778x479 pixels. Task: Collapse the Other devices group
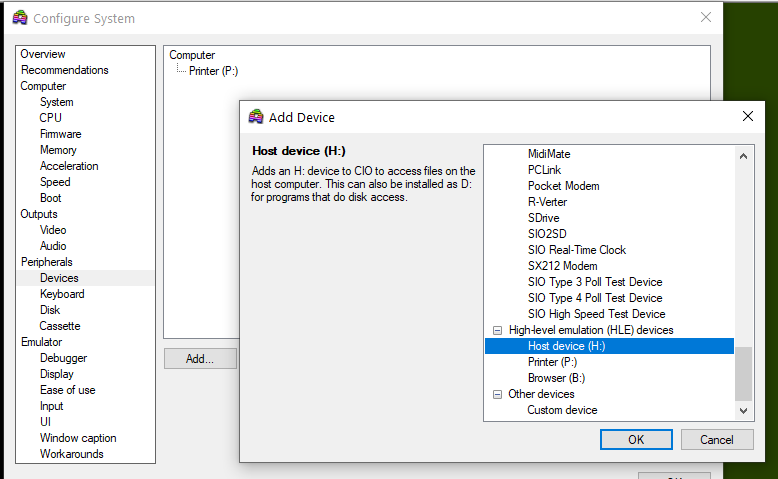click(497, 394)
